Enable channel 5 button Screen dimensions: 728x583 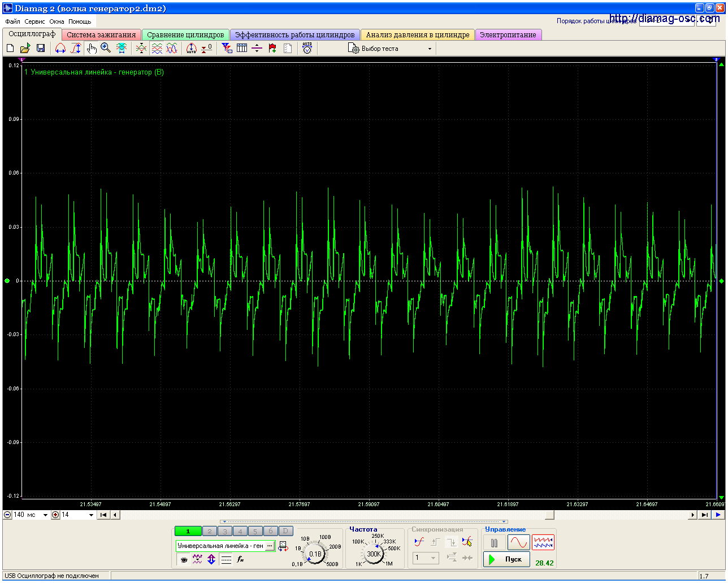pyautogui.click(x=255, y=531)
